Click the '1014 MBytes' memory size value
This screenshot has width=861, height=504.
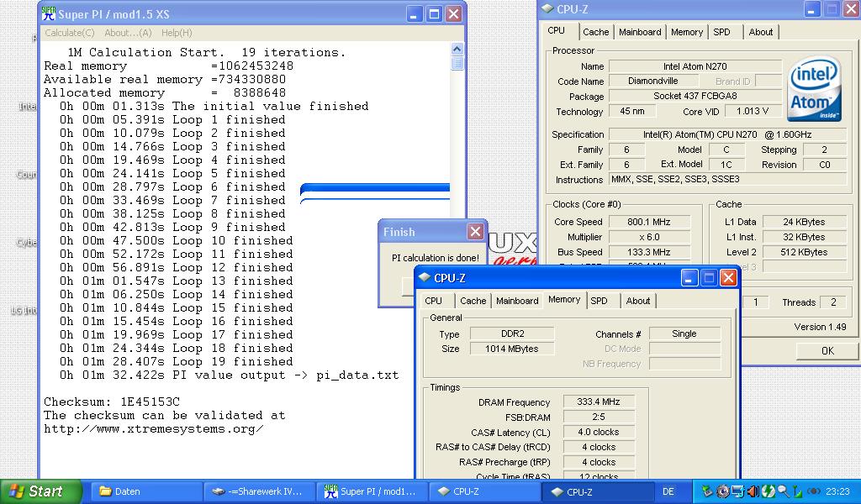[512, 349]
